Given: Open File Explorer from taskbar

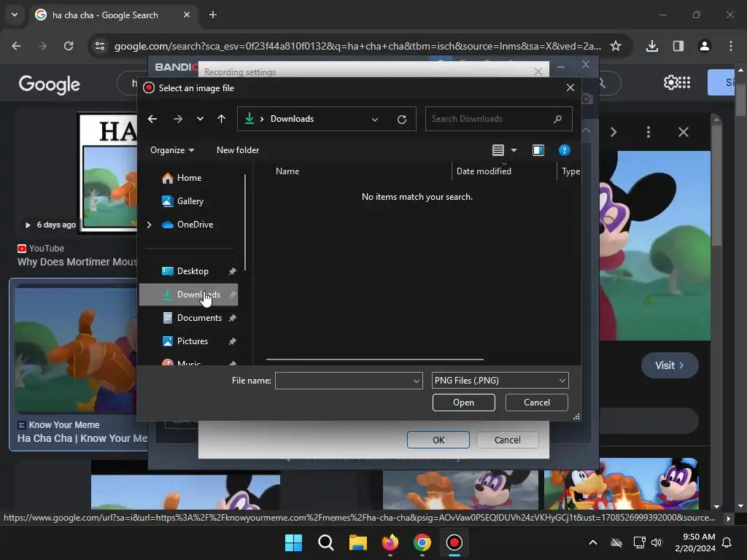Looking at the screenshot, I should pyautogui.click(x=357, y=542).
